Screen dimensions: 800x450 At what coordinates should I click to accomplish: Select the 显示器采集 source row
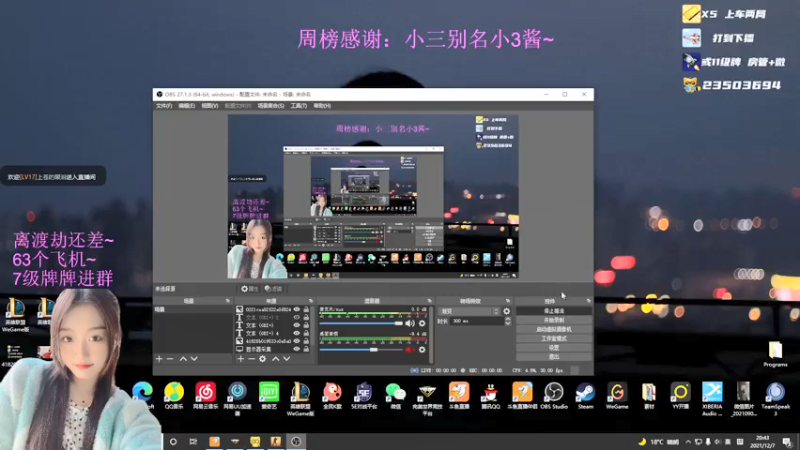(273, 349)
